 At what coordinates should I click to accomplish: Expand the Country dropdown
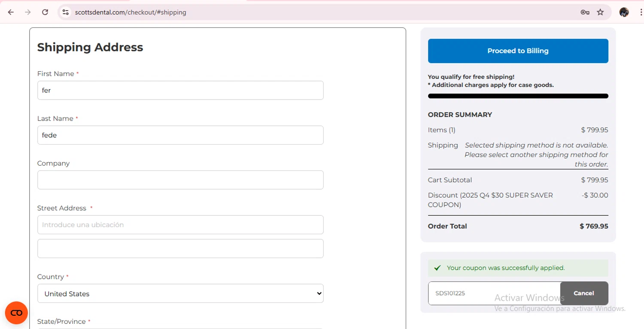(180, 294)
